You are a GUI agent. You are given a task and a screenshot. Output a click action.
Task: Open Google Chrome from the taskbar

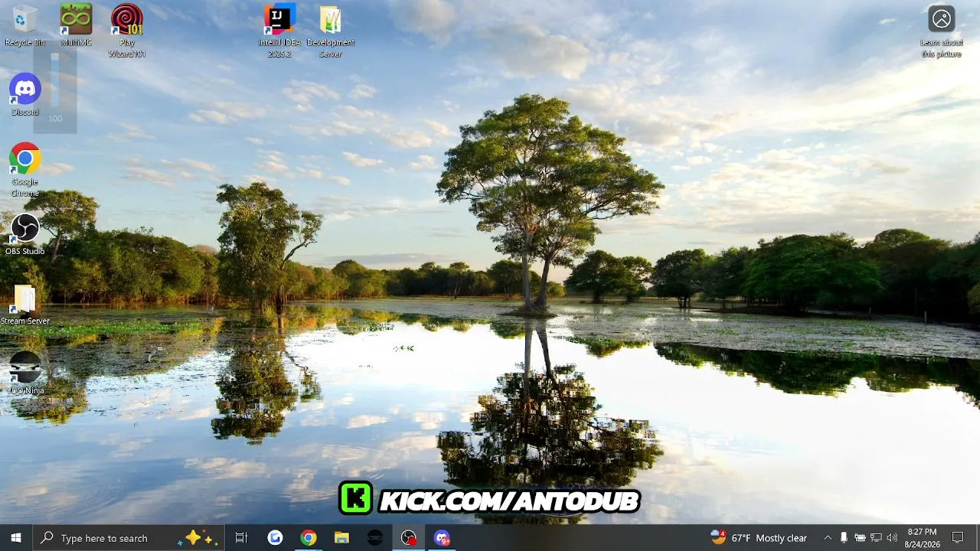309,538
